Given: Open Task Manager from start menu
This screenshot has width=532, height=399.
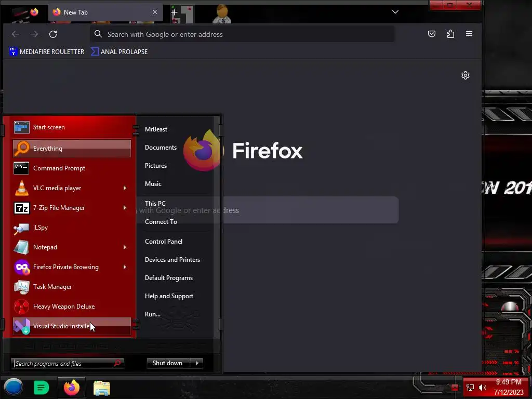Looking at the screenshot, I should [x=72, y=286].
